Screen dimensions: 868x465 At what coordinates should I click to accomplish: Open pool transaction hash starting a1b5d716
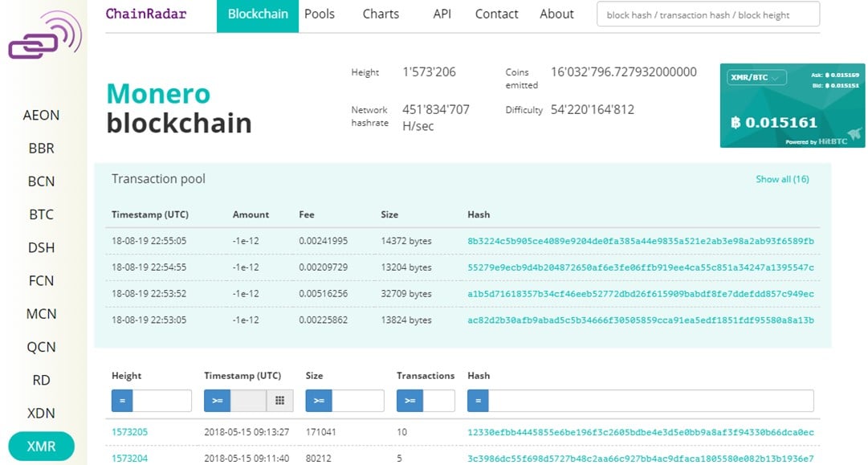(641, 294)
